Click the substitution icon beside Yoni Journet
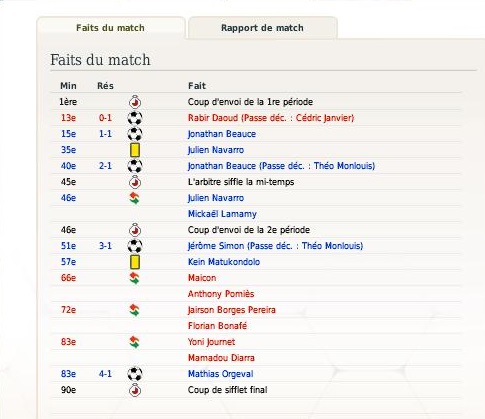Screen dimensions: 485x419 (x=135, y=342)
